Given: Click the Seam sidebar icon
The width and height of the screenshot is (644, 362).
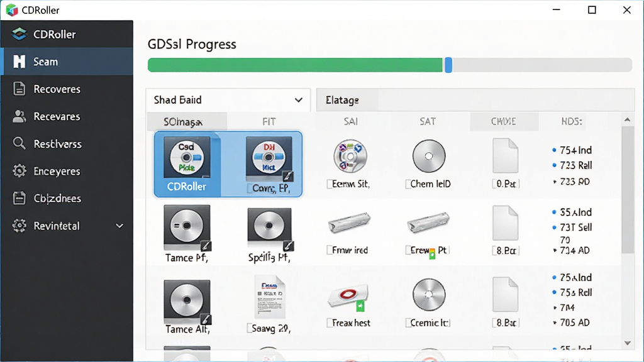Looking at the screenshot, I should click(x=19, y=62).
